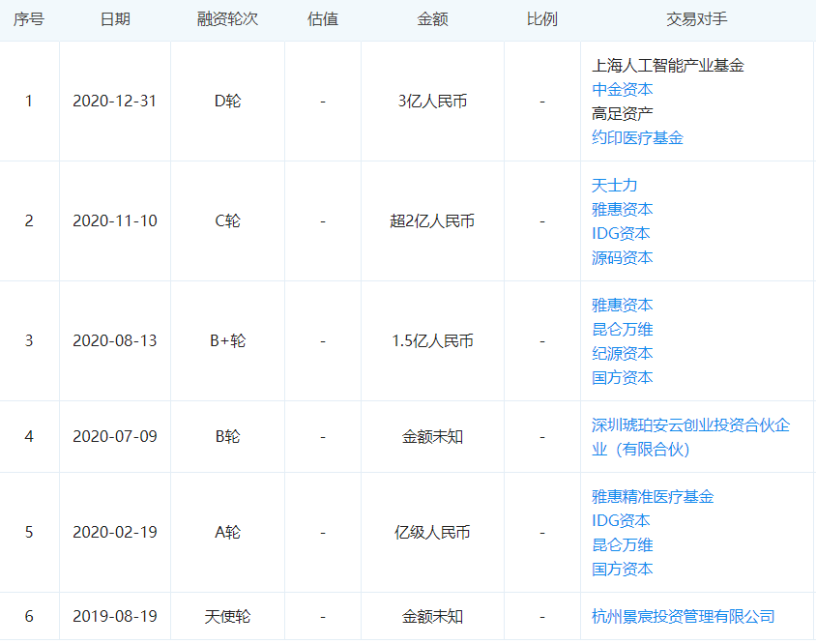
Task: Open 杭州景宸投资管理有限公司 link
Action: click(683, 616)
